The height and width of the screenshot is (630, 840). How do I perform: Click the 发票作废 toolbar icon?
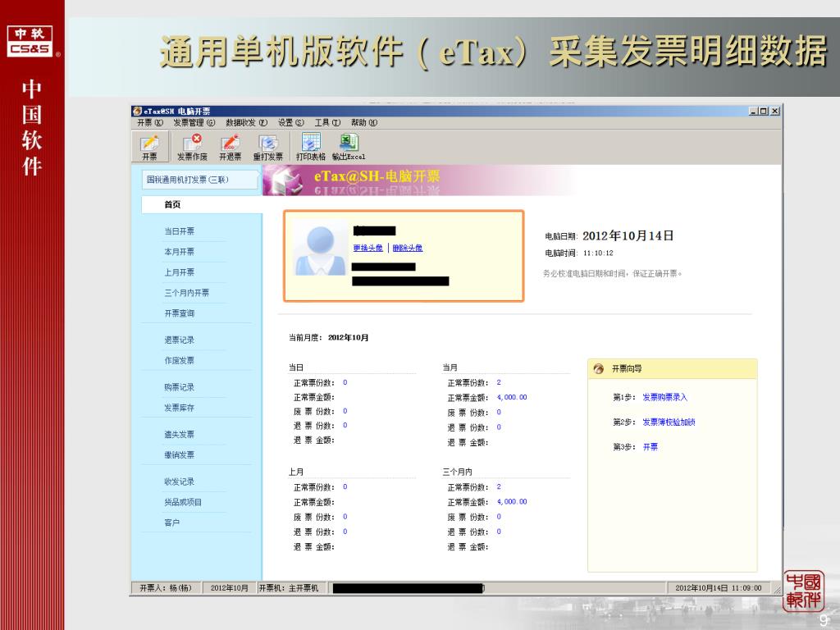(x=192, y=146)
